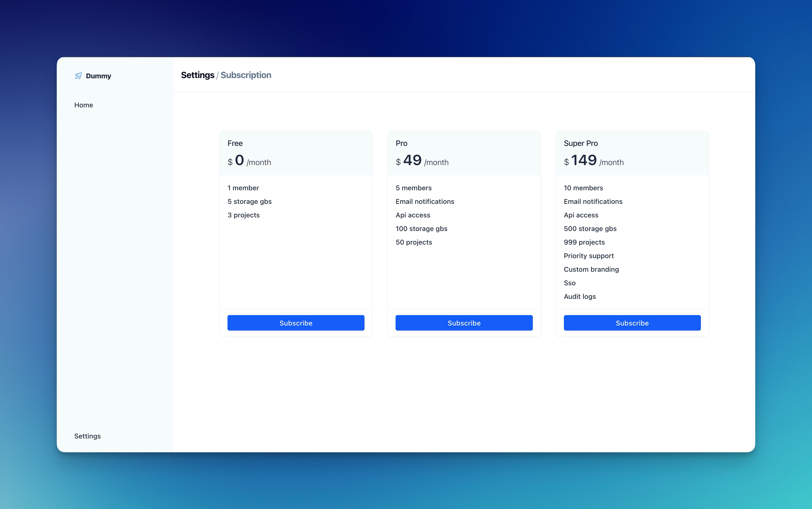Viewport: 812px width, 509px height.
Task: Click the rocket logo icon
Action: pos(78,76)
